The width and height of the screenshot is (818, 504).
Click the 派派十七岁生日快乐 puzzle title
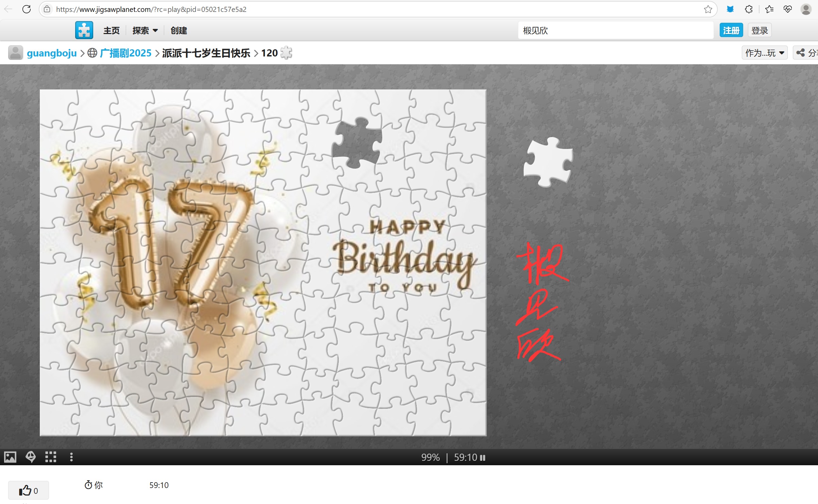[206, 53]
